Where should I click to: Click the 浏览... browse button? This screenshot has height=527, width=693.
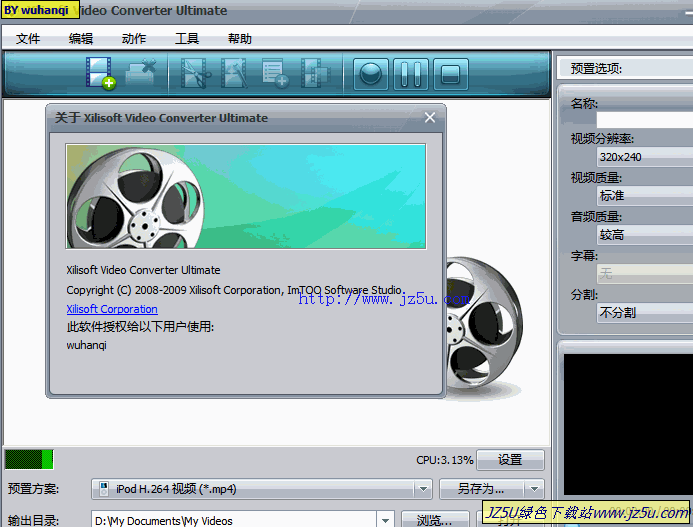click(435, 520)
